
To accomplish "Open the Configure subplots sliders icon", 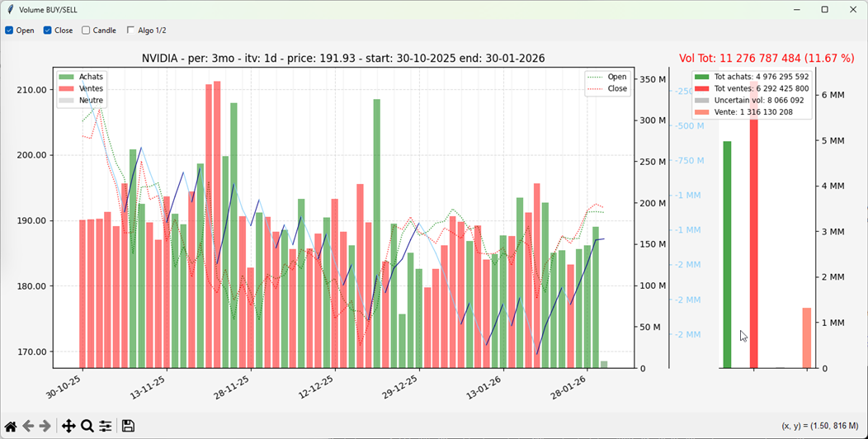I will pyautogui.click(x=106, y=426).
